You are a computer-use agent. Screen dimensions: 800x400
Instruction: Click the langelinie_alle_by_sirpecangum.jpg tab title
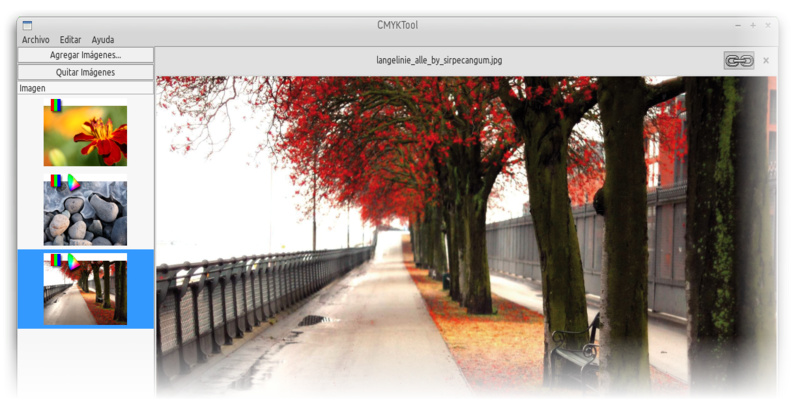439,61
